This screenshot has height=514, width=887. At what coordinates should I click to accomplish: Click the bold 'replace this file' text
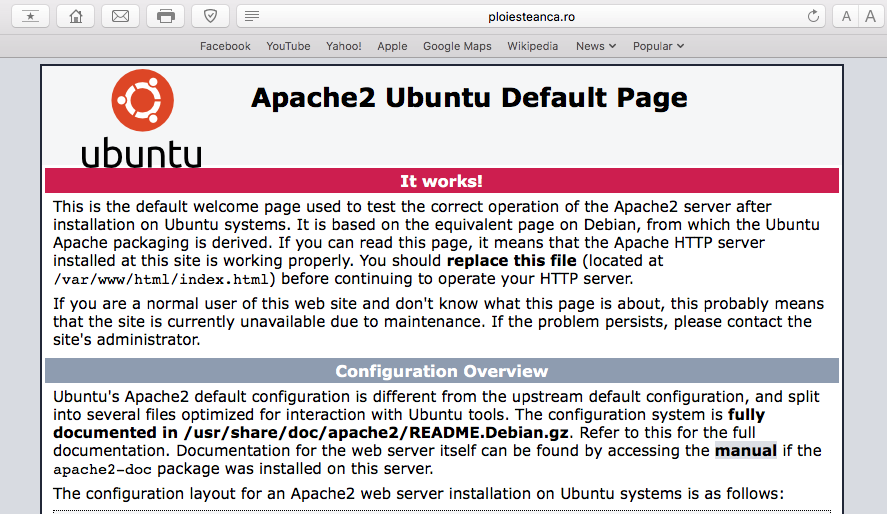[511, 261]
